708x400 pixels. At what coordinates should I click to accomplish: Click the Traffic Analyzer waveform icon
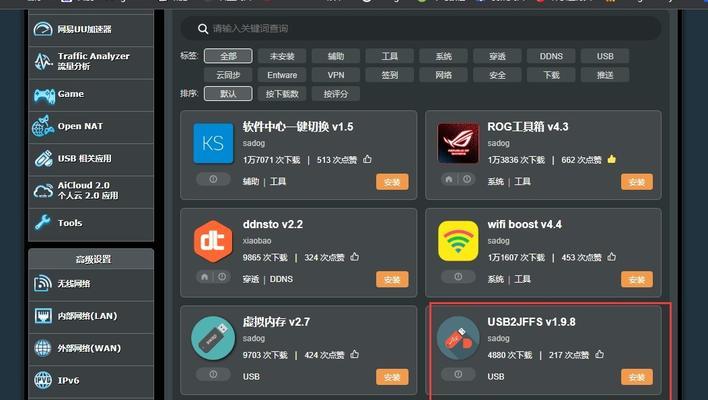(x=43, y=61)
